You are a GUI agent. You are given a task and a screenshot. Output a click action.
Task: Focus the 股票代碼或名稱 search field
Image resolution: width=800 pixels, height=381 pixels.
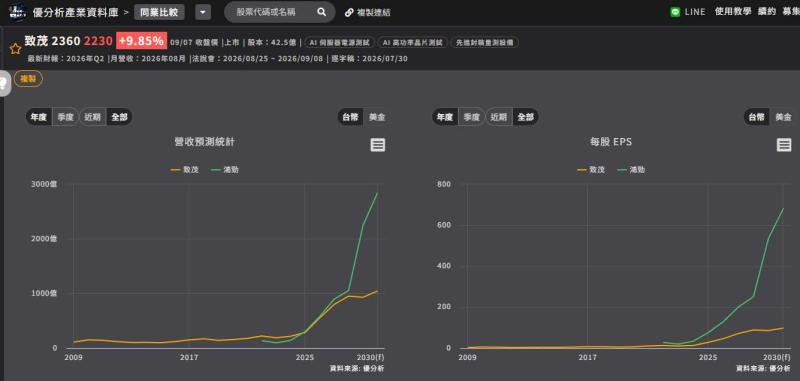point(280,12)
